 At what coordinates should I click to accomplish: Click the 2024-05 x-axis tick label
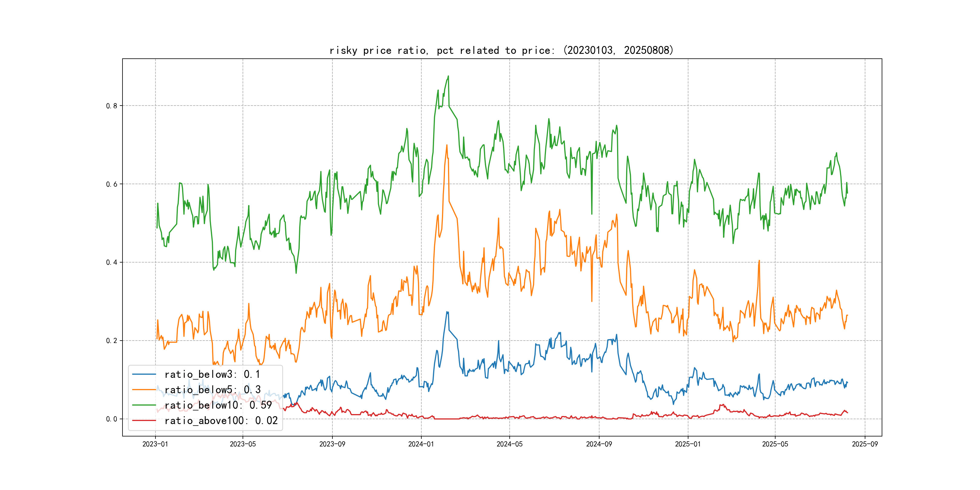tap(509, 444)
